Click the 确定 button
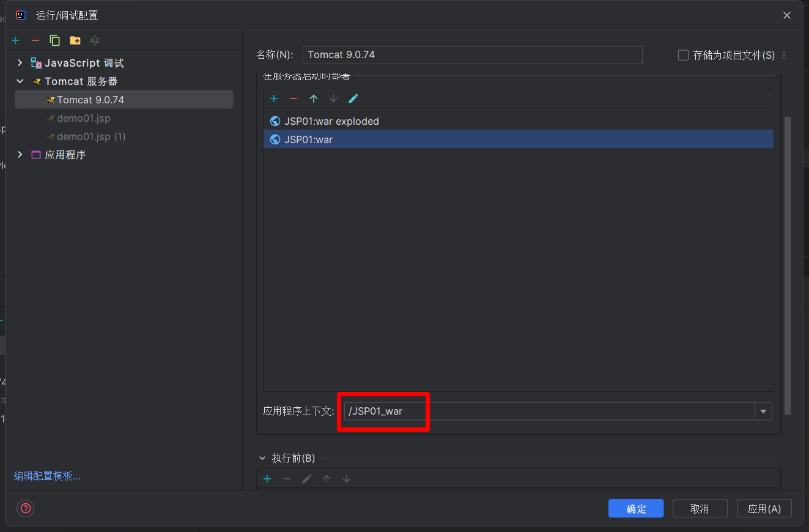The width and height of the screenshot is (809, 532). pyautogui.click(x=636, y=509)
